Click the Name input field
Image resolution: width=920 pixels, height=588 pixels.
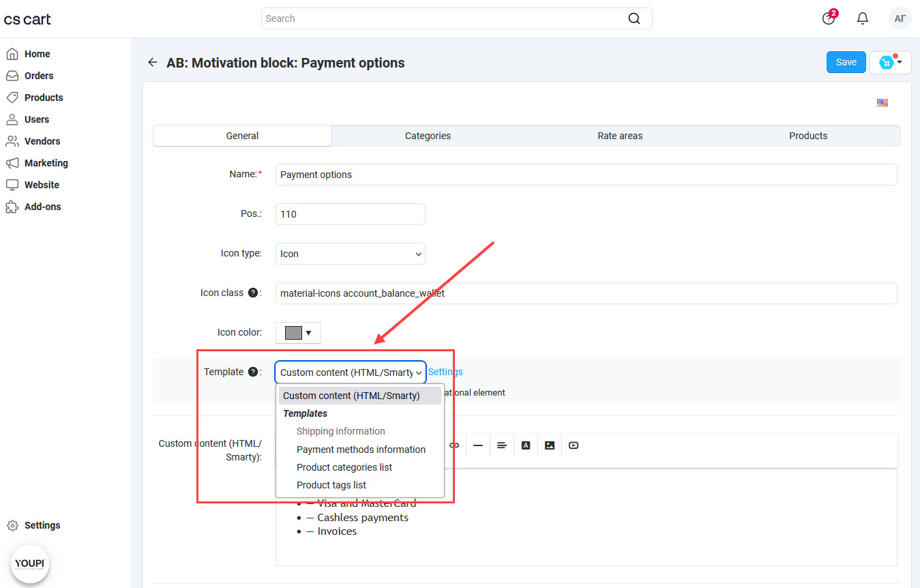click(586, 175)
